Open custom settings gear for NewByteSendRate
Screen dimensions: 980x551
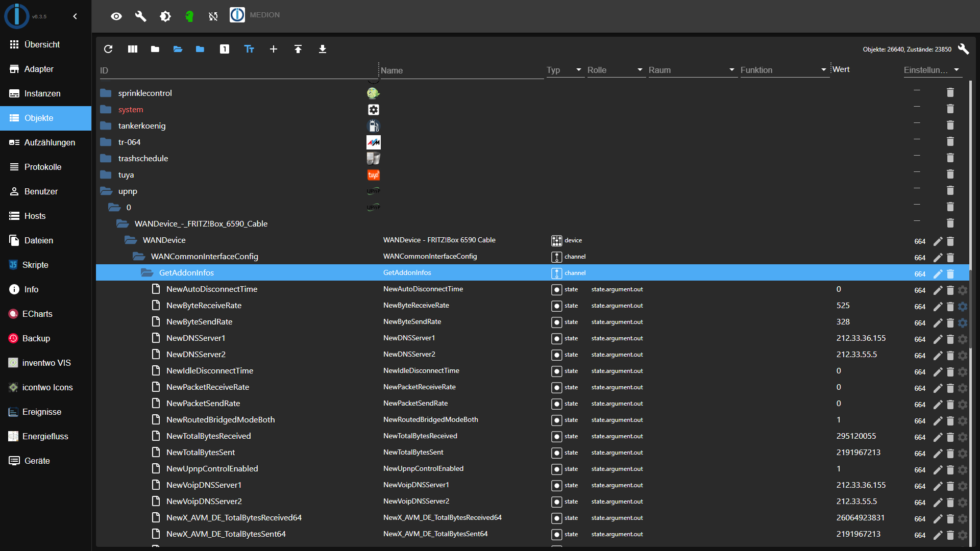coord(963,323)
